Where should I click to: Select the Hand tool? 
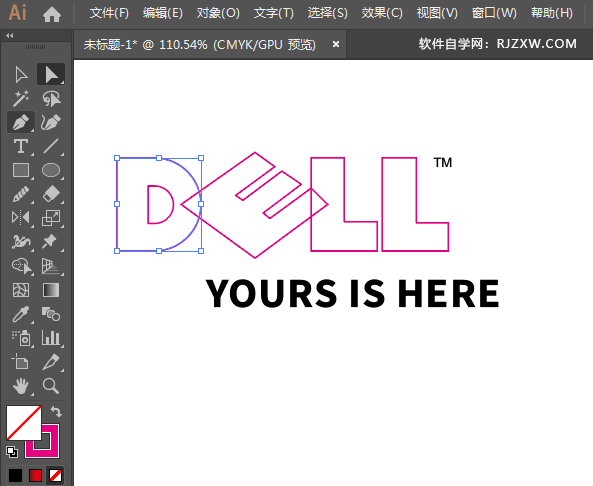pyautogui.click(x=21, y=386)
